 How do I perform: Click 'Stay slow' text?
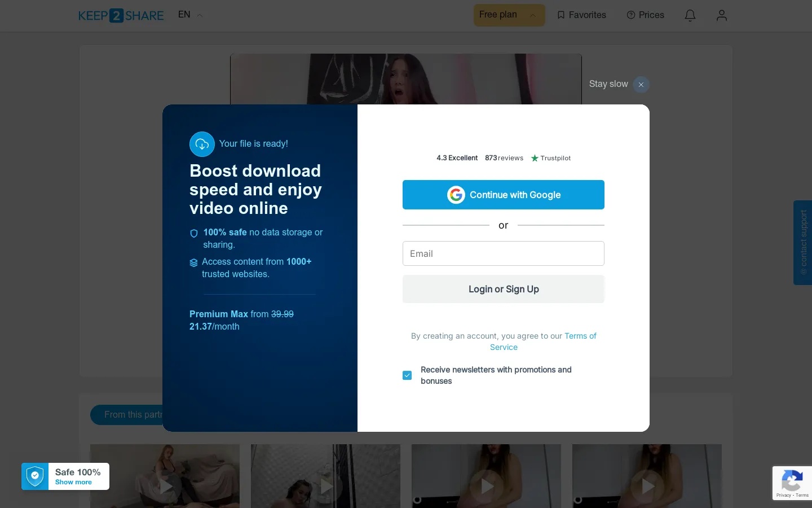[x=608, y=84]
